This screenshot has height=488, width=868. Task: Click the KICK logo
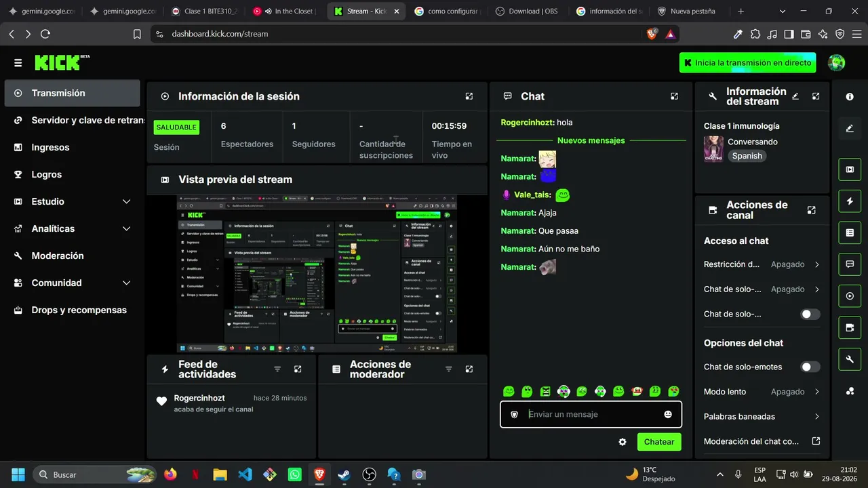point(62,62)
